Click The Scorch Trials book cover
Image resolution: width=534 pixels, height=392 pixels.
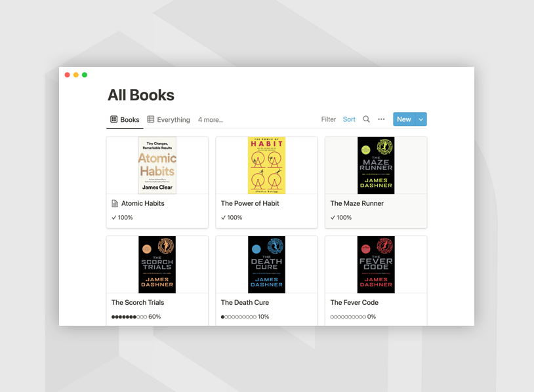(157, 264)
